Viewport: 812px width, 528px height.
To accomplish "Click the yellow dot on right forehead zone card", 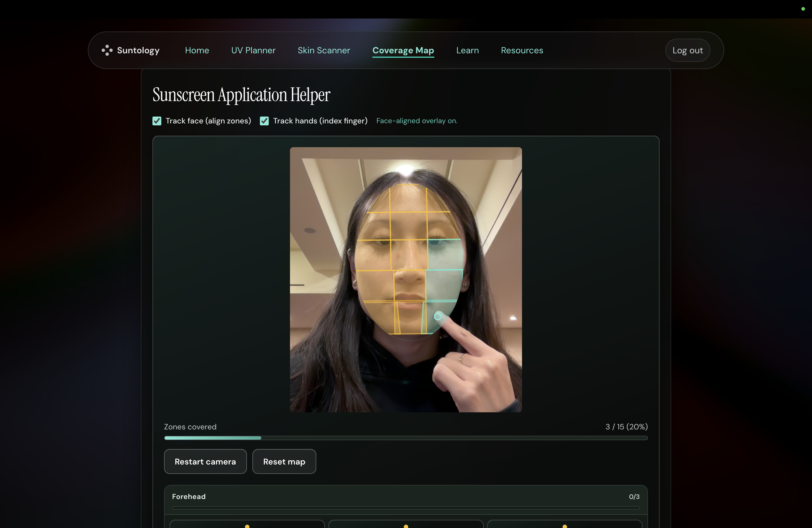I will (x=565, y=526).
